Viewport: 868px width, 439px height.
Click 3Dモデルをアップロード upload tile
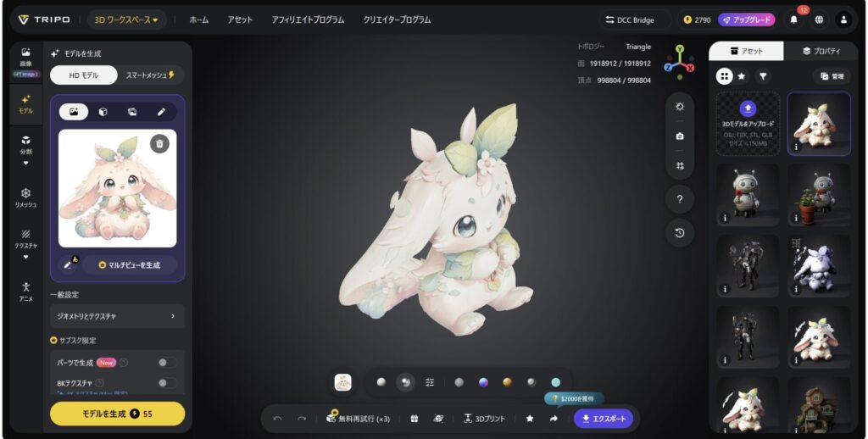(x=748, y=124)
